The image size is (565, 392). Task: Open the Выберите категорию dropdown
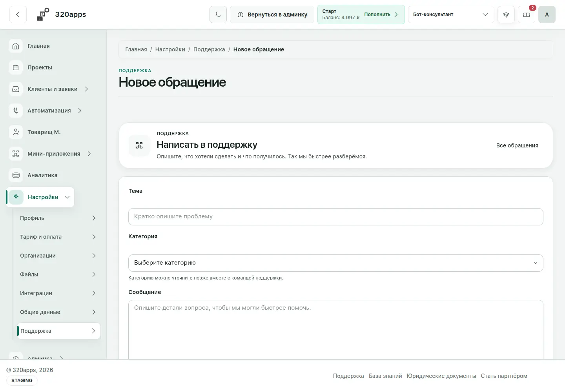[x=335, y=263]
